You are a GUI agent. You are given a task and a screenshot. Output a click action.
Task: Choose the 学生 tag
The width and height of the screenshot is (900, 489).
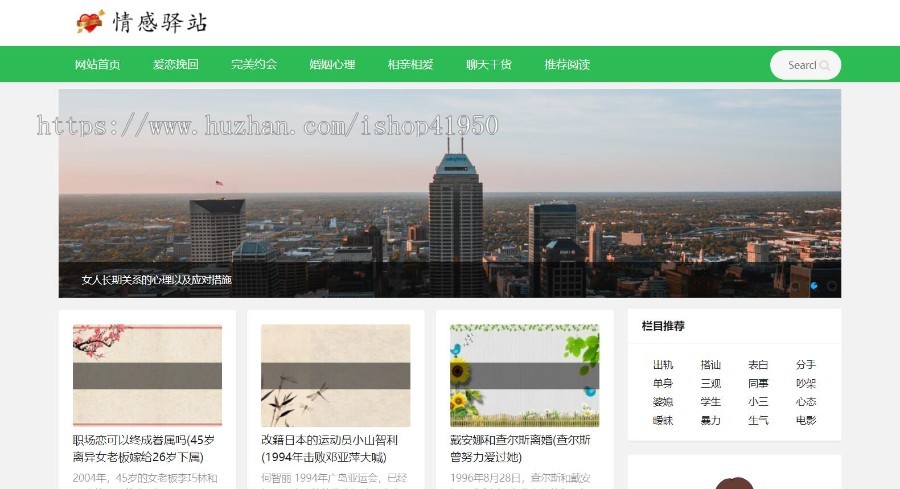point(711,402)
